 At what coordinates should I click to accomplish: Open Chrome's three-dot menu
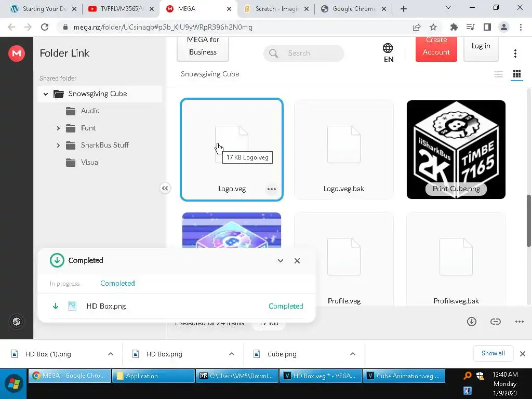click(x=521, y=27)
